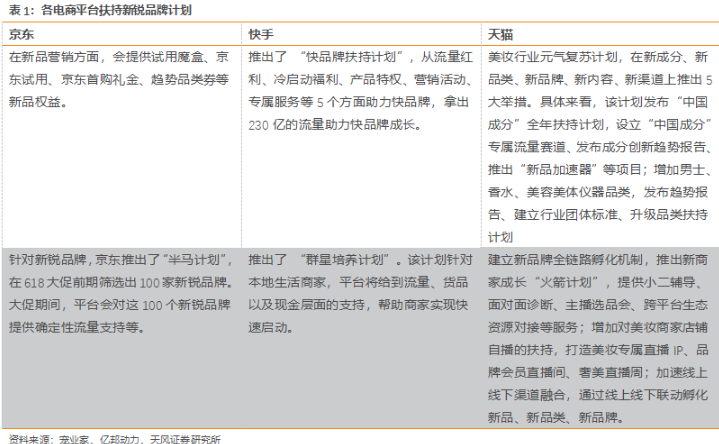Image resolution: width=719 pixels, height=444 pixels.
Task: Click the 京东 cell about 半马计划
Action: [122, 338]
